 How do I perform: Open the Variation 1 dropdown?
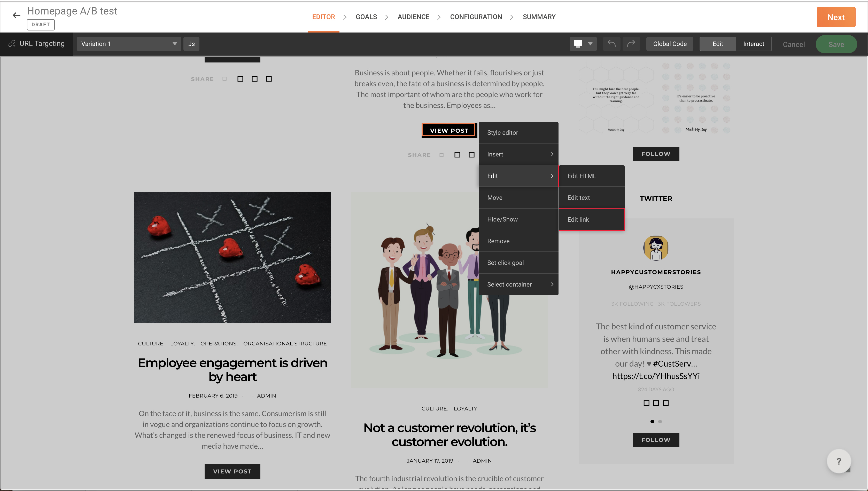pos(129,44)
